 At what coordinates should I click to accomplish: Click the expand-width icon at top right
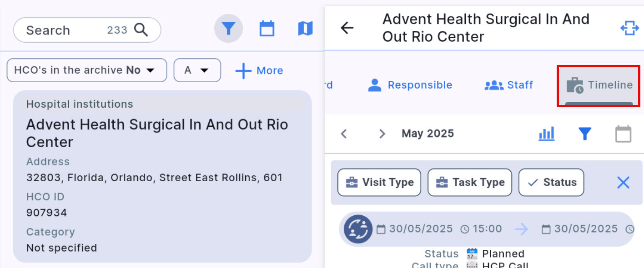click(629, 28)
